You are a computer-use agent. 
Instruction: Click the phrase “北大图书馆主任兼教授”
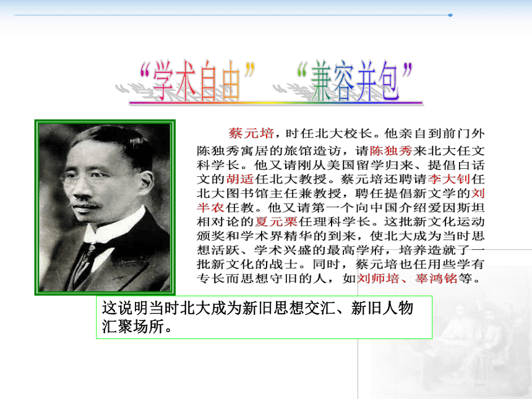(x=269, y=193)
